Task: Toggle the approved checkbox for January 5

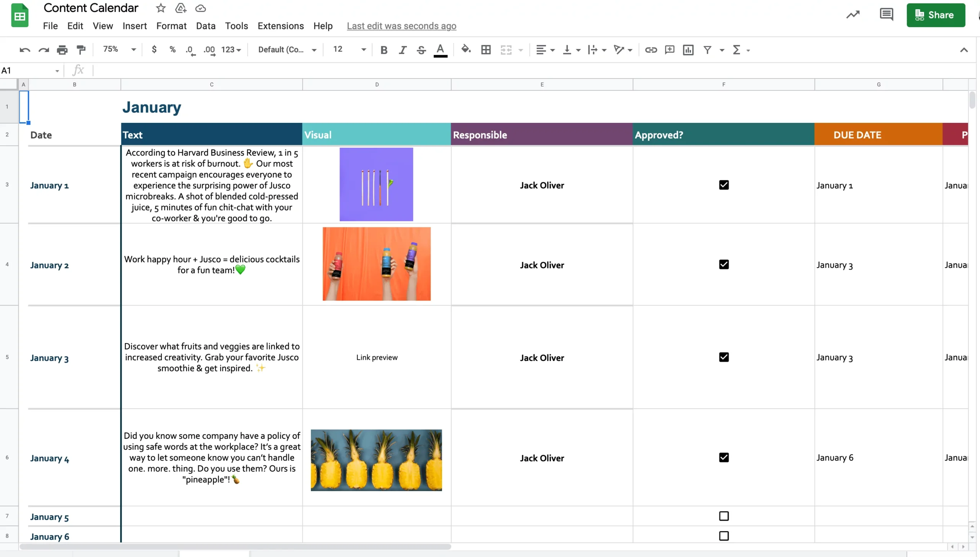Action: [x=724, y=516]
